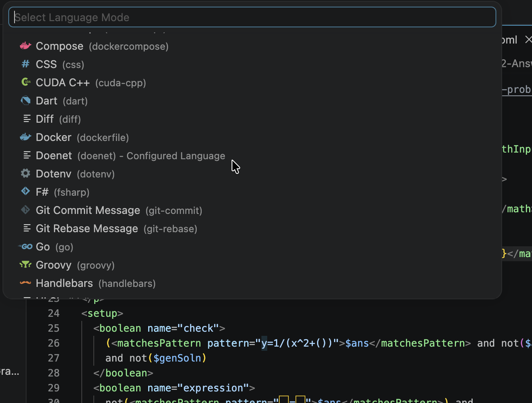The image size is (532, 403).
Task: Click the Git Commit Message icon
Action: (x=26, y=210)
